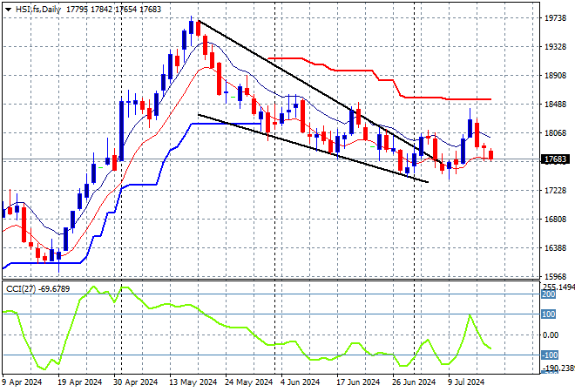Select price axis label 19738
575x392 pixels.
556,18
